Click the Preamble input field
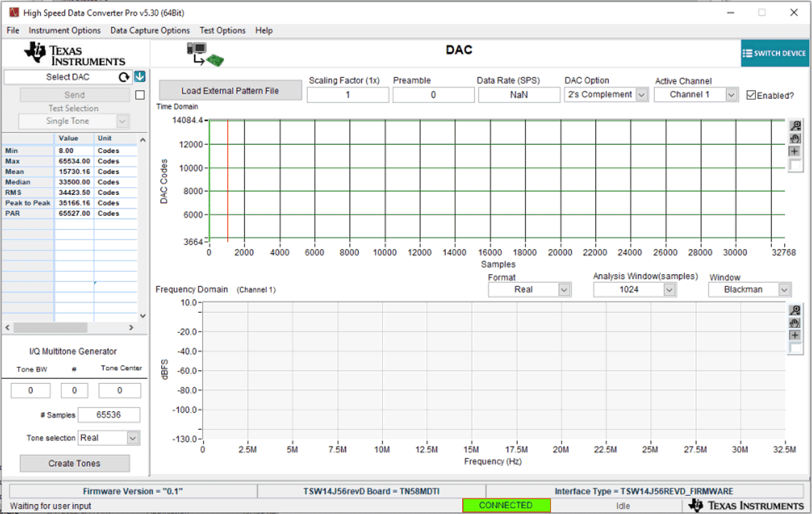The width and height of the screenshot is (812, 514). (433, 95)
